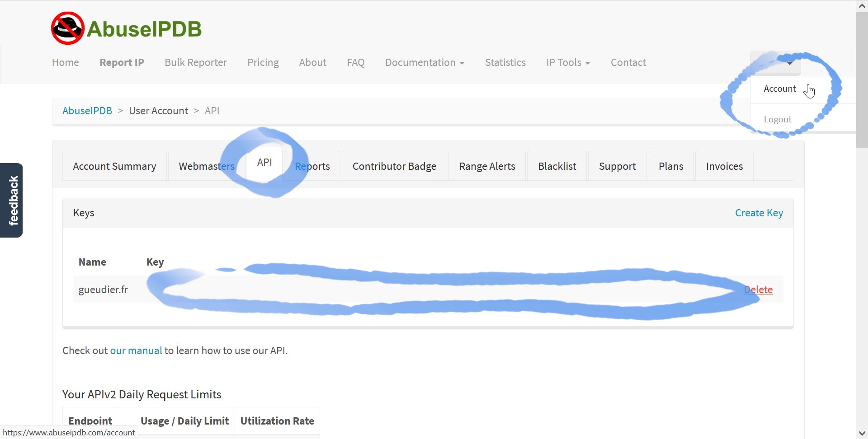Open Contributor Badge tab

pos(394,166)
